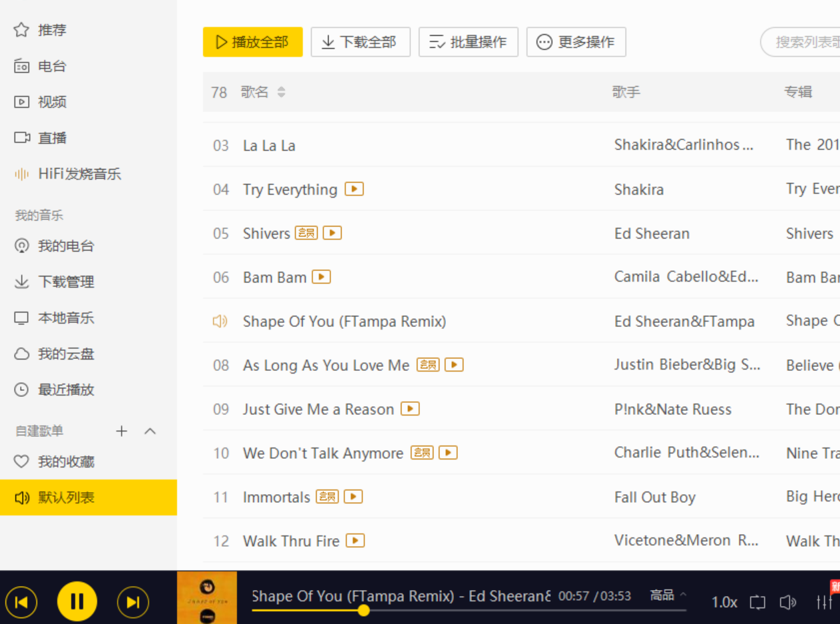Toggle sort order on 歌名 column
Image resolution: width=840 pixels, height=624 pixels.
pyautogui.click(x=281, y=92)
